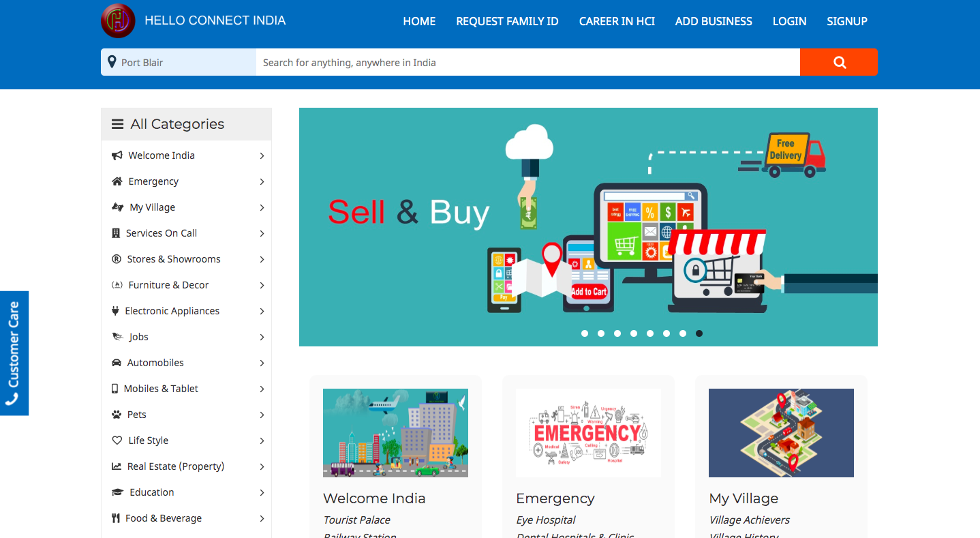Click the paw icon for Pets
Image resolution: width=980 pixels, height=538 pixels.
pos(117,415)
